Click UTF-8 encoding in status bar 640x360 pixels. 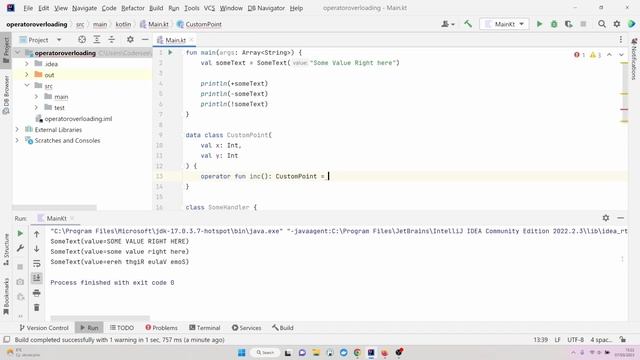point(576,340)
